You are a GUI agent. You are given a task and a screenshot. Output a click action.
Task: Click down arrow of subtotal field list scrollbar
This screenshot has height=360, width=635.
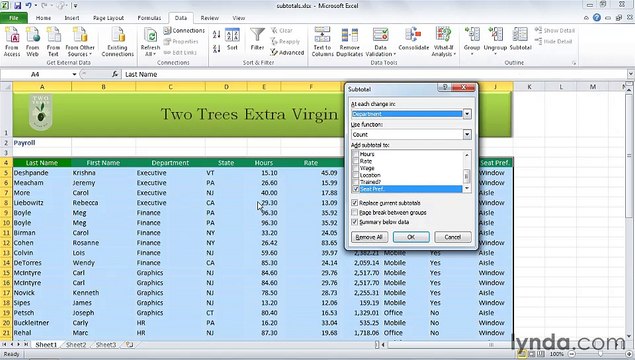coord(467,189)
